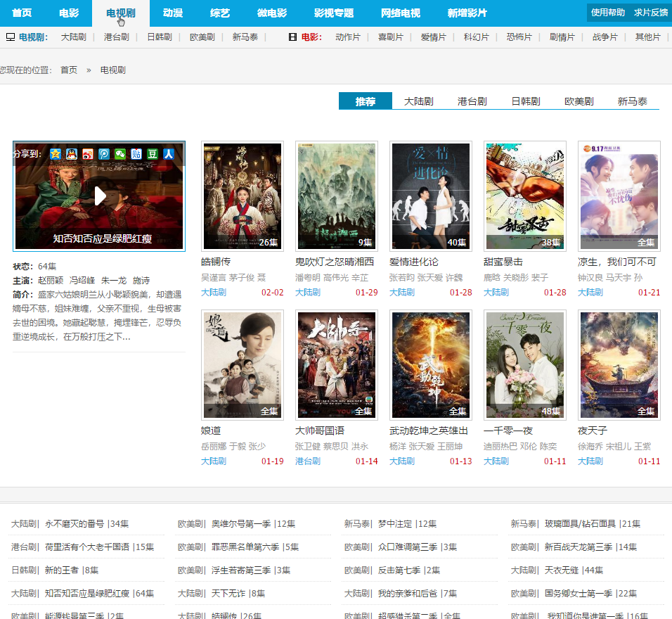Click the TV monitor icon beside 电视剧
Viewport: 672px width, 619px height.
click(11, 37)
